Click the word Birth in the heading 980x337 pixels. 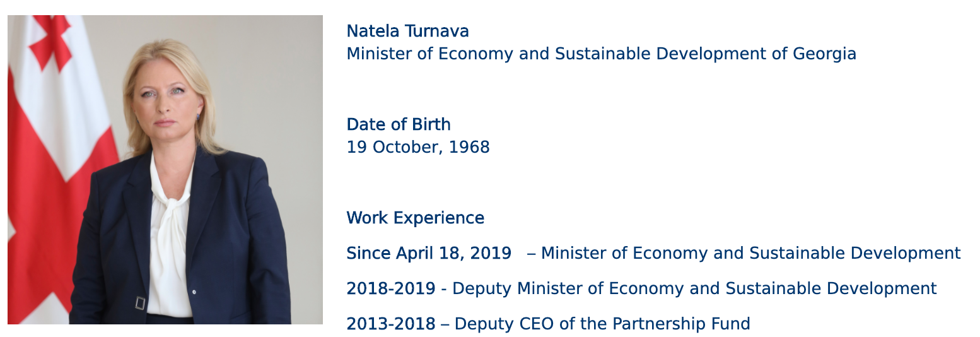point(431,125)
